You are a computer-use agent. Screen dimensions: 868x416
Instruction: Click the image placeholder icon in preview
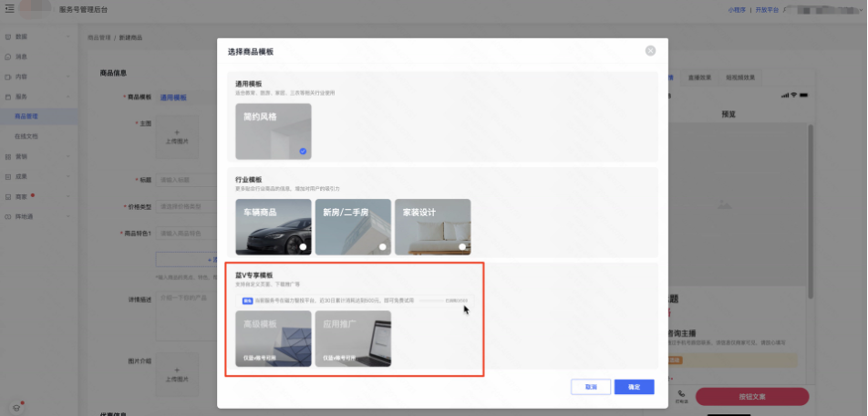click(724, 205)
